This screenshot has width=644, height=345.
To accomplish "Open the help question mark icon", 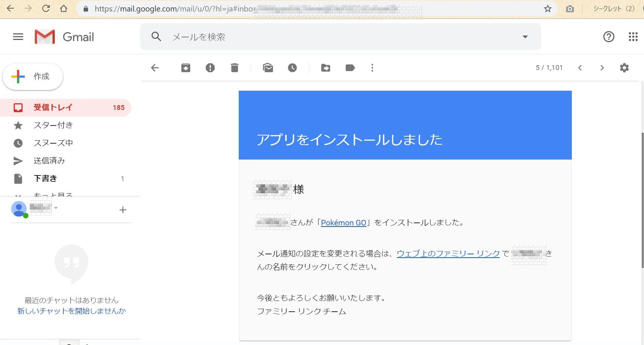I will pos(608,37).
